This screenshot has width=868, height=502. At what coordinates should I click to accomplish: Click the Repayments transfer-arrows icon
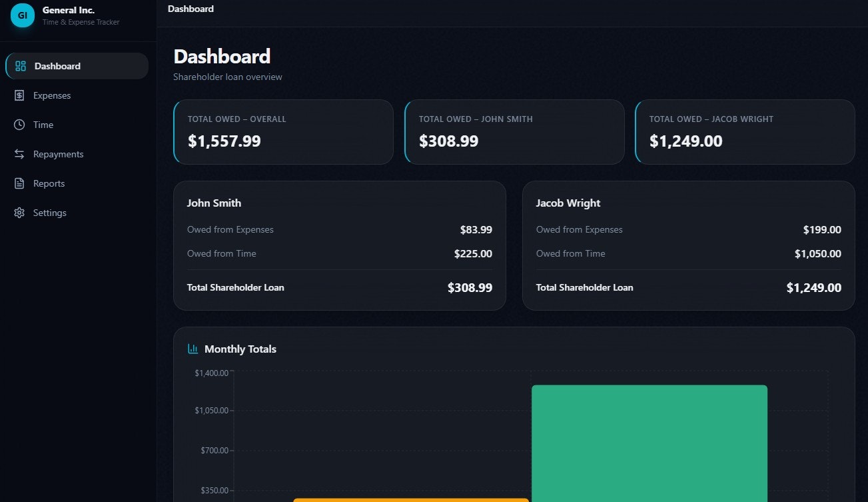point(19,153)
